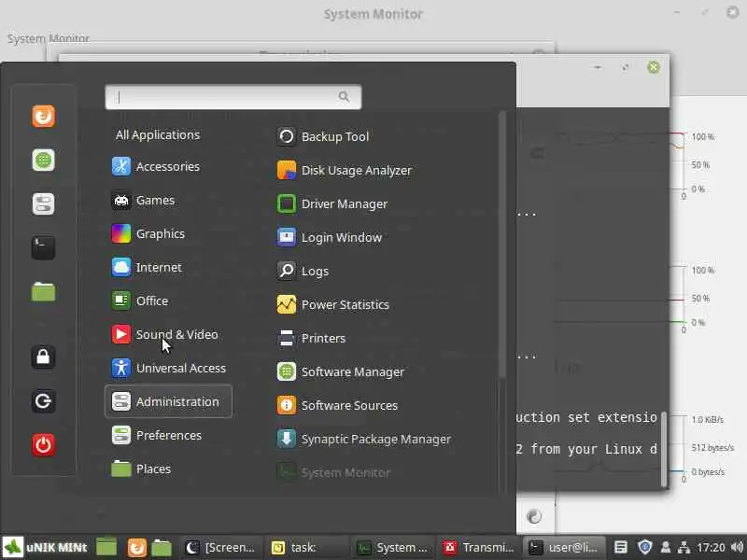This screenshot has width=747, height=560.
Task: Switch to the task: taskbar window
Action: [306, 547]
